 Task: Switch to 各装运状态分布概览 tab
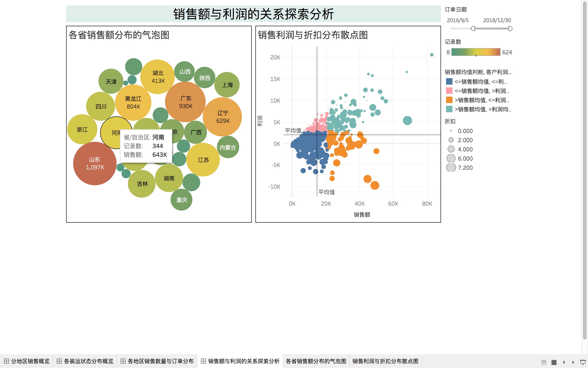coord(85,361)
